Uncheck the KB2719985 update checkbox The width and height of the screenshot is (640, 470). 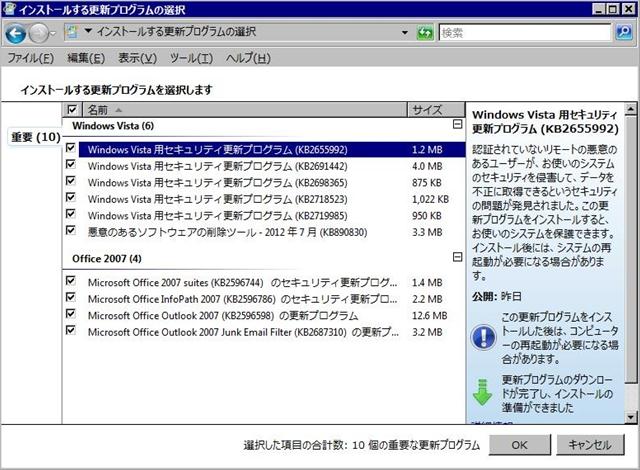click(x=71, y=213)
